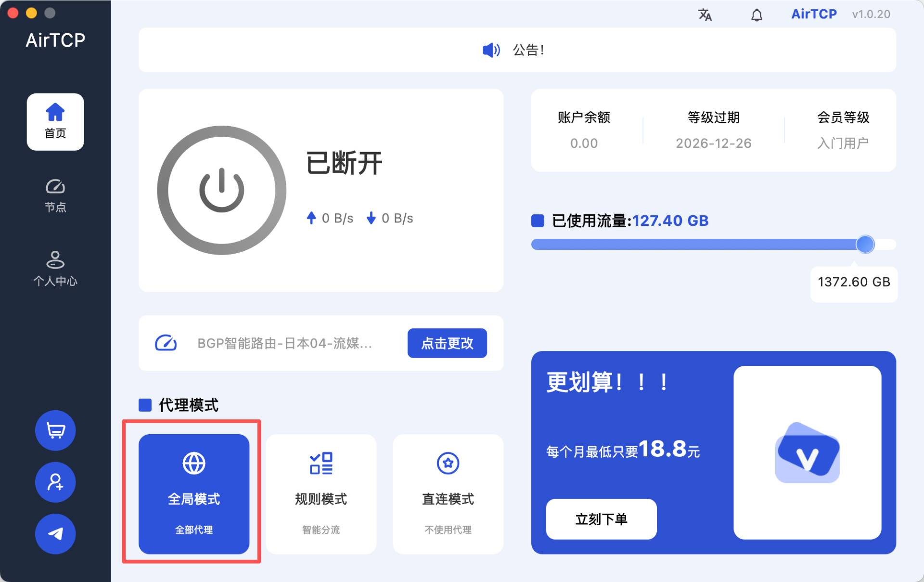The width and height of the screenshot is (924, 582).
Task: Select 全局模式 global proxy mode
Action: [x=194, y=494]
